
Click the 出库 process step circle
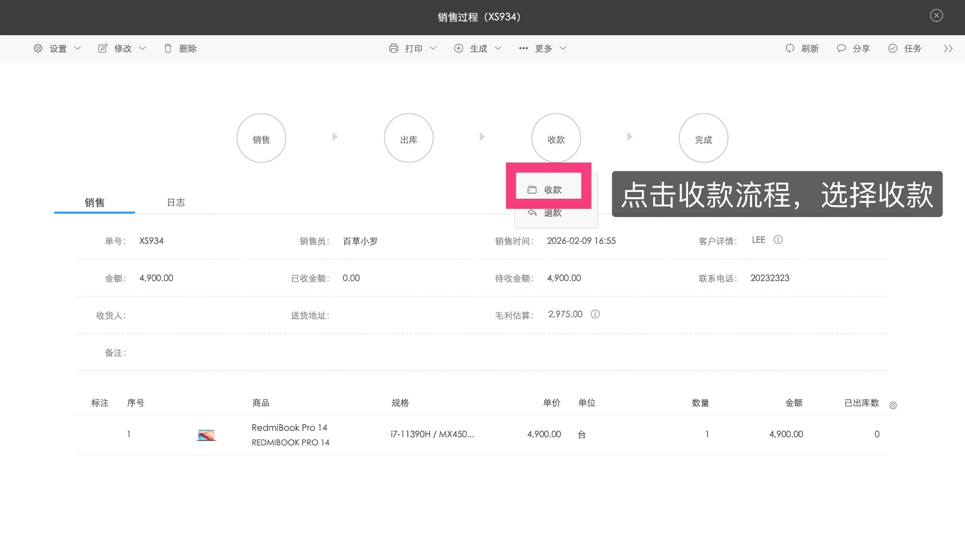point(408,138)
